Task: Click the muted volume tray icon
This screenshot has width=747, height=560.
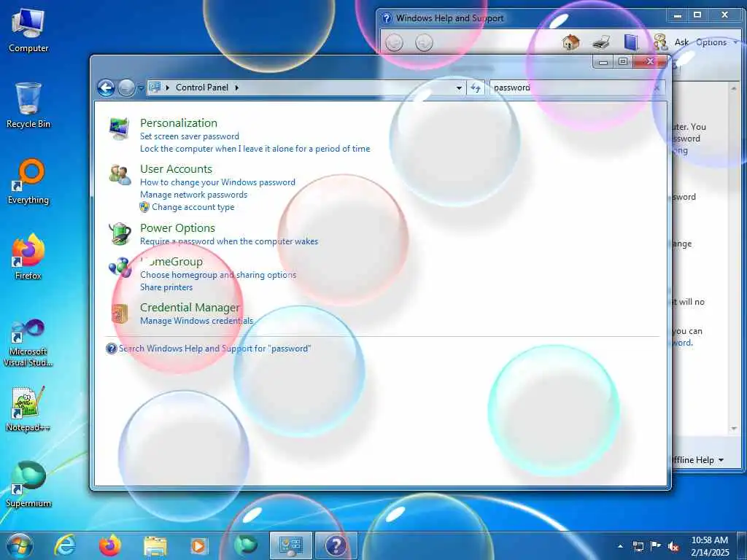Action: click(673, 546)
